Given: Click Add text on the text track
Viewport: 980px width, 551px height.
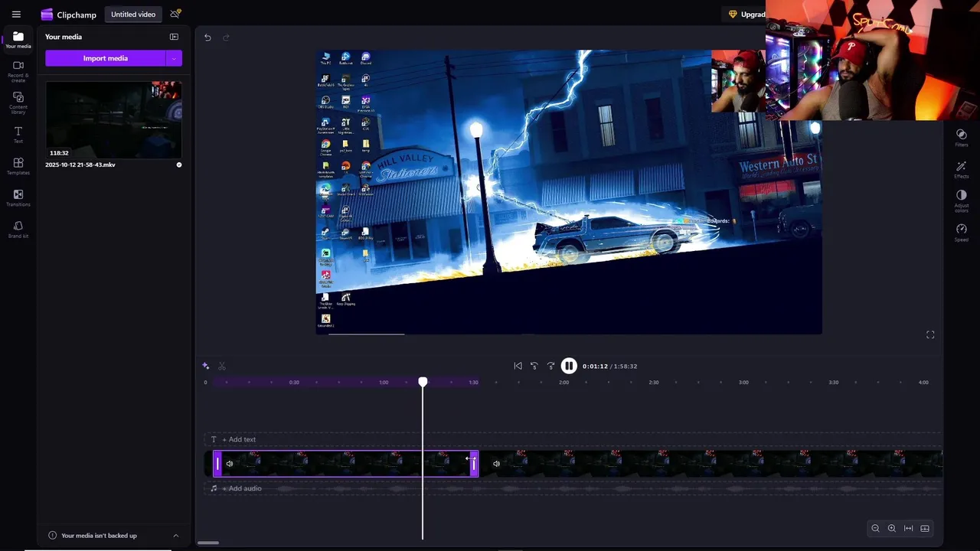Looking at the screenshot, I should (x=239, y=439).
